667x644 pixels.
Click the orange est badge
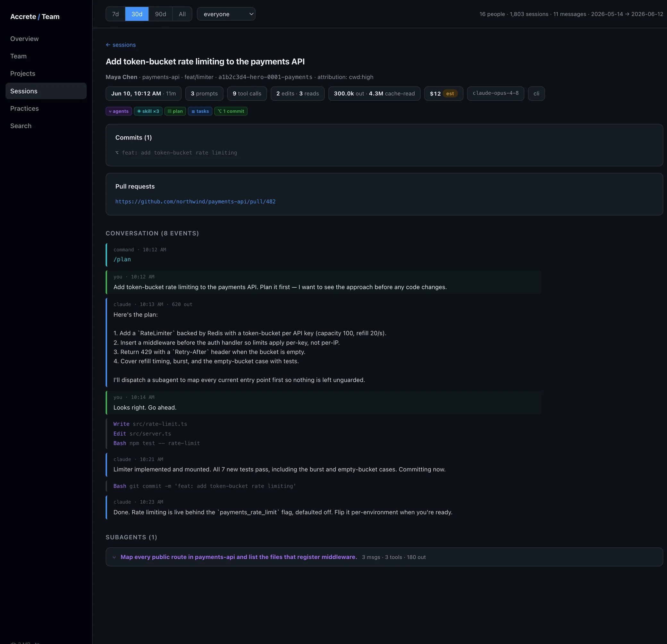pos(450,94)
